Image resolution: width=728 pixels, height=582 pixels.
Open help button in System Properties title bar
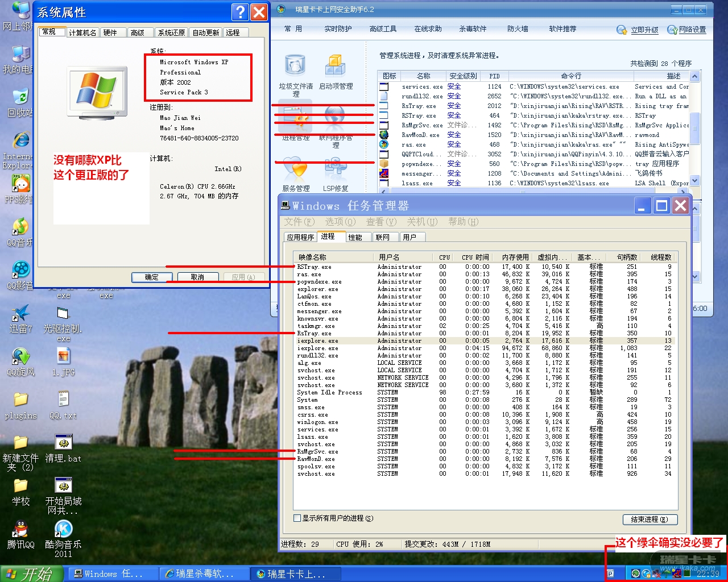pyautogui.click(x=241, y=12)
